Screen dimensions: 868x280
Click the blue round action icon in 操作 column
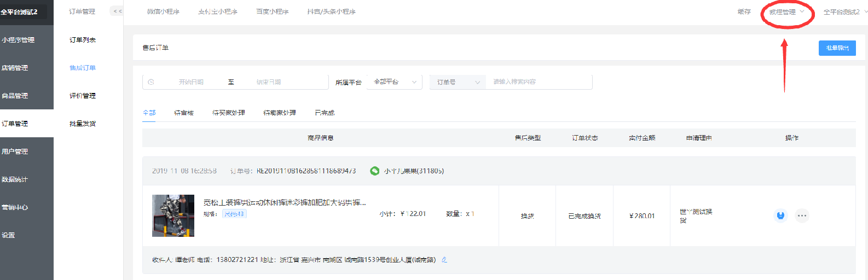click(x=781, y=215)
